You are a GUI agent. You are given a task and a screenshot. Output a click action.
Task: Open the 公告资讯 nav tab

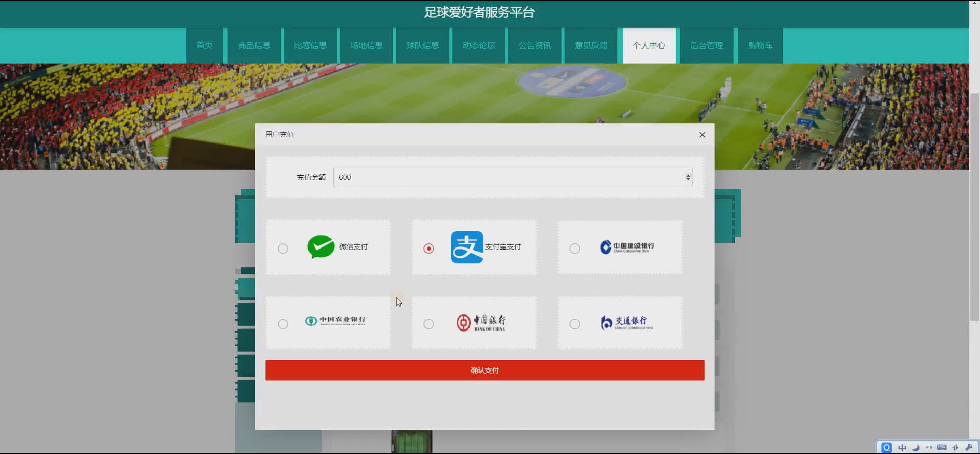(x=535, y=45)
